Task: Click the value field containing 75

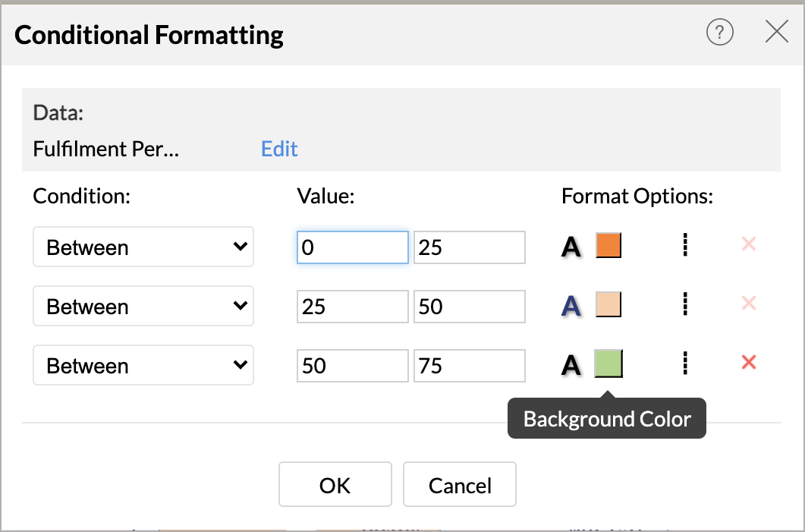Action: click(x=469, y=366)
